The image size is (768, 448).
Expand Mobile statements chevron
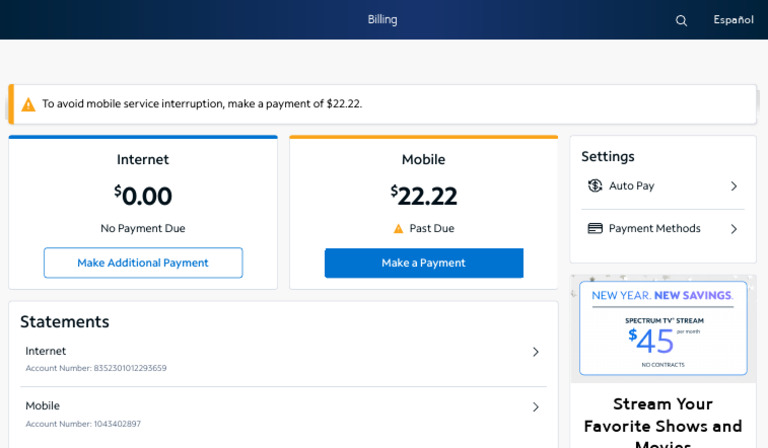tap(536, 407)
